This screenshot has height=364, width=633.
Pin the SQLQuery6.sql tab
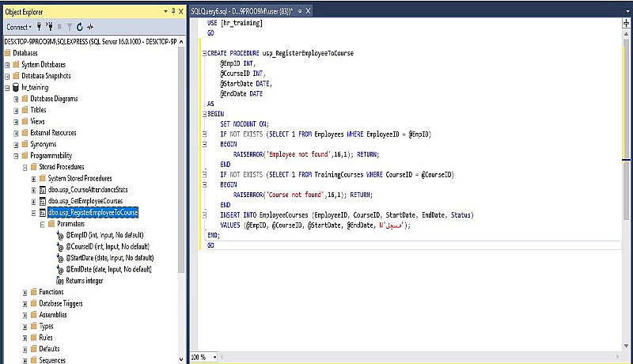tap(300, 11)
